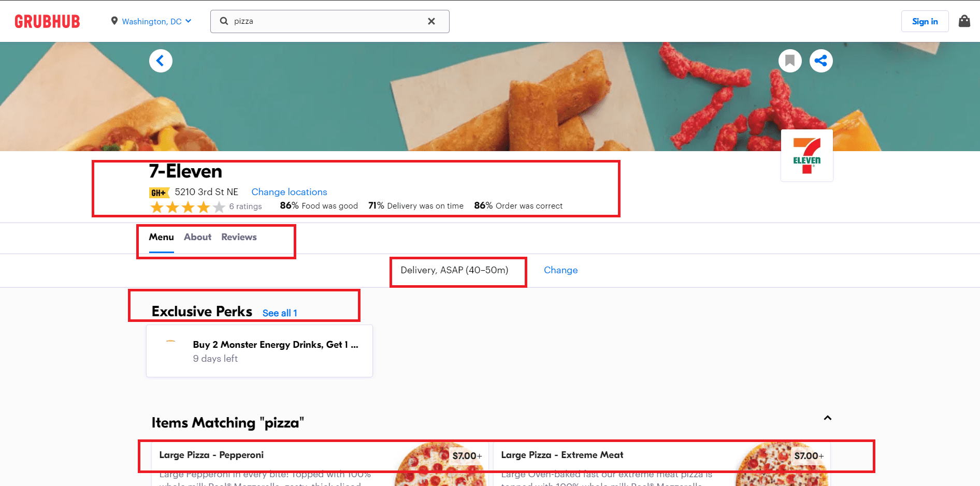Click the Exclusive Perks heading
Screen dimensions: 980x486
click(x=201, y=312)
